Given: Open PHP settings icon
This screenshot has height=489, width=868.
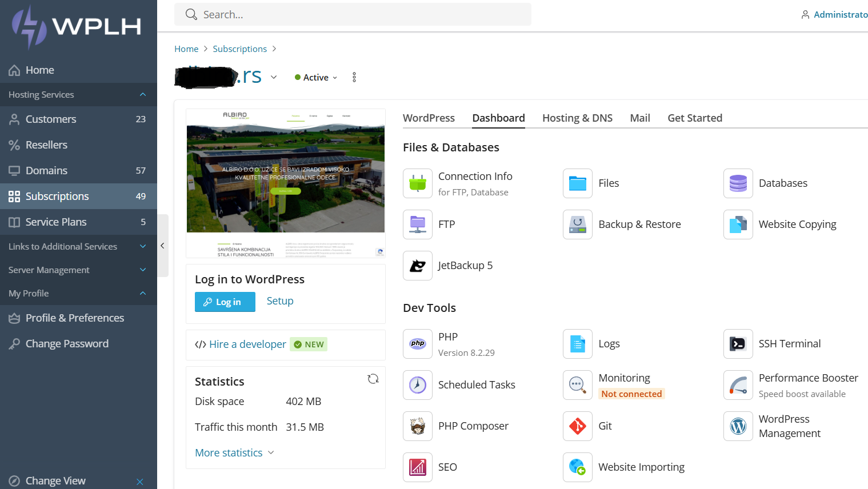Looking at the screenshot, I should [418, 344].
